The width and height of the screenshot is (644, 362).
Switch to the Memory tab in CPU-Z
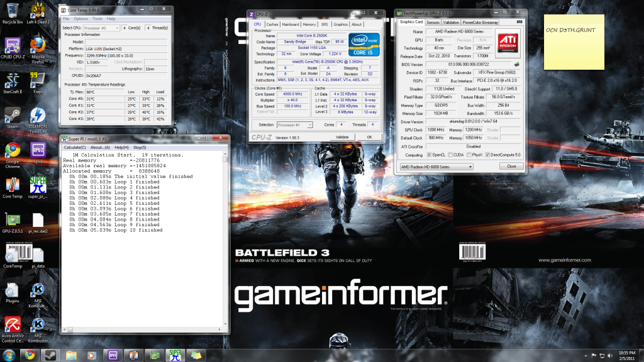309,25
